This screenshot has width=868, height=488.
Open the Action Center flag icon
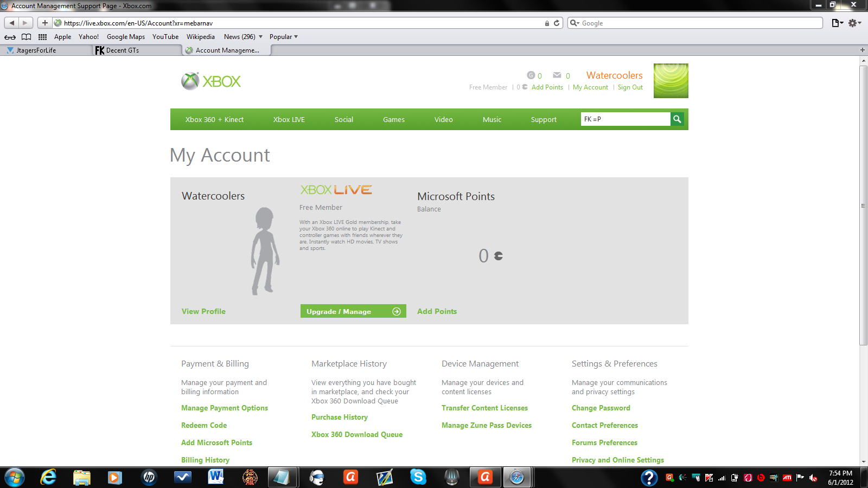[800, 478]
